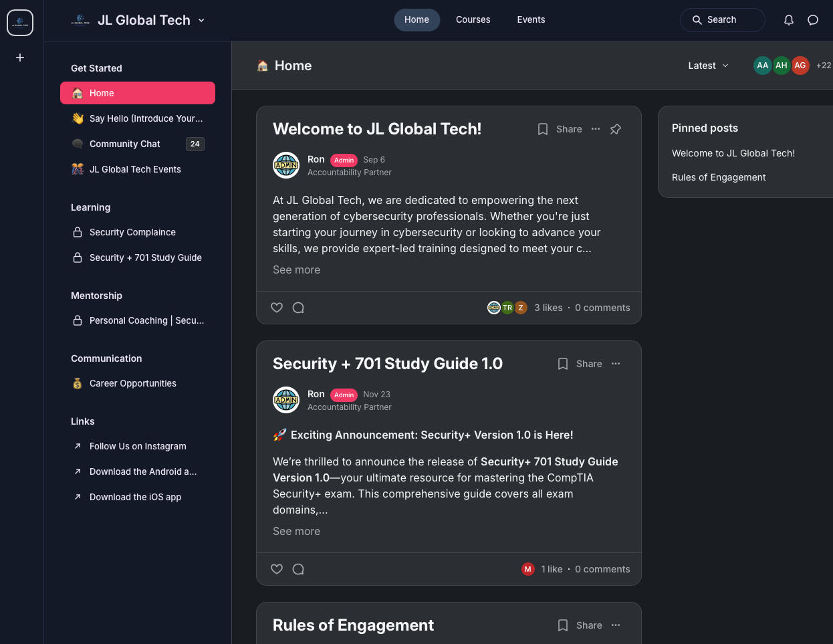This screenshot has height=644, width=833.
Task: Open Rules of Engagement pinned post link
Action: (719, 177)
